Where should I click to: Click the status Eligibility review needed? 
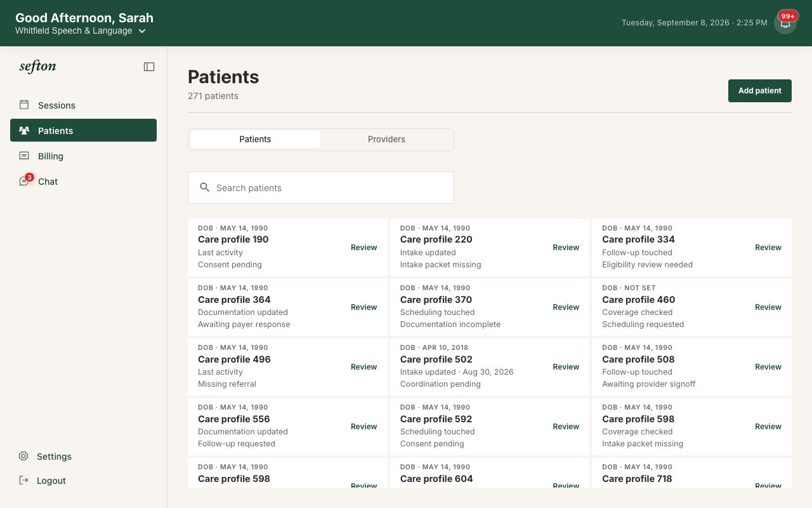[647, 265]
